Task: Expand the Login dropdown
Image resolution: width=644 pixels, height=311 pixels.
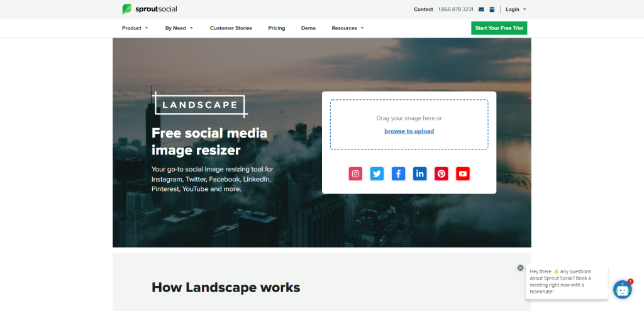Action: (516, 9)
